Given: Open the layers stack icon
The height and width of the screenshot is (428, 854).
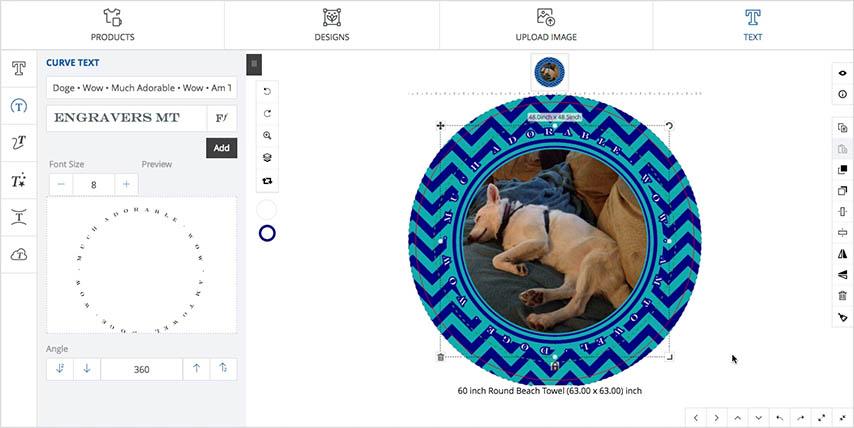Looking at the screenshot, I should pyautogui.click(x=267, y=158).
